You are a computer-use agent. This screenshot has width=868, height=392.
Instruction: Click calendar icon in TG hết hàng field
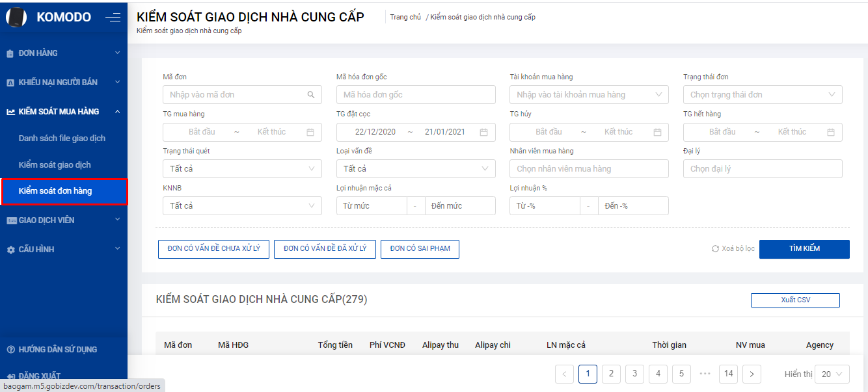pyautogui.click(x=831, y=132)
